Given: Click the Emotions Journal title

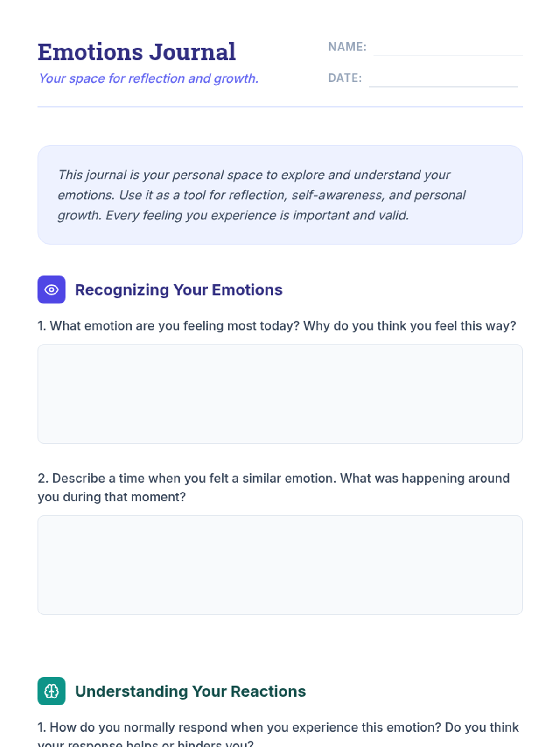Looking at the screenshot, I should point(137,52).
